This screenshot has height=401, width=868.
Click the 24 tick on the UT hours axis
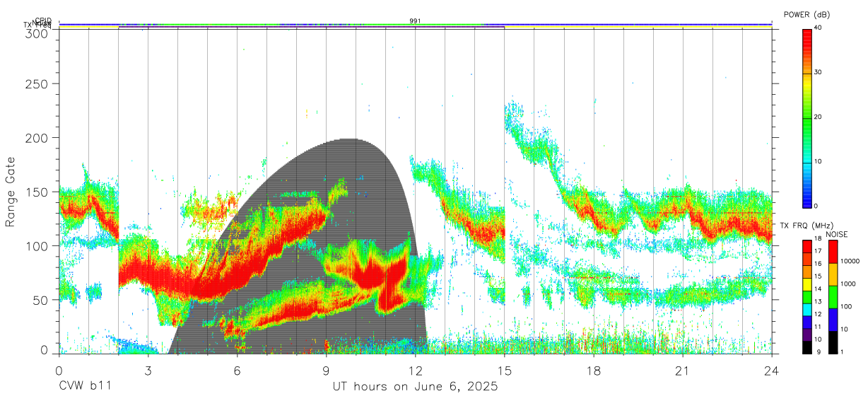[x=772, y=371]
